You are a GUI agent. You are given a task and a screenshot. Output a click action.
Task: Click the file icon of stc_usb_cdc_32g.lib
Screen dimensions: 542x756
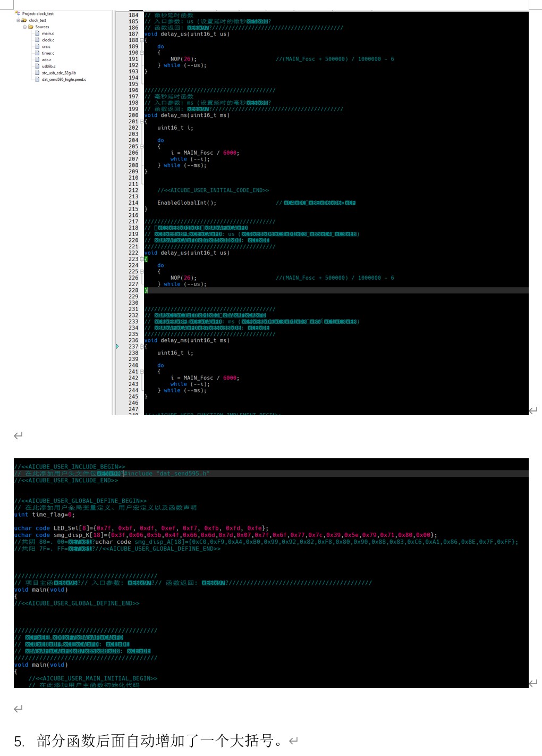[x=37, y=73]
